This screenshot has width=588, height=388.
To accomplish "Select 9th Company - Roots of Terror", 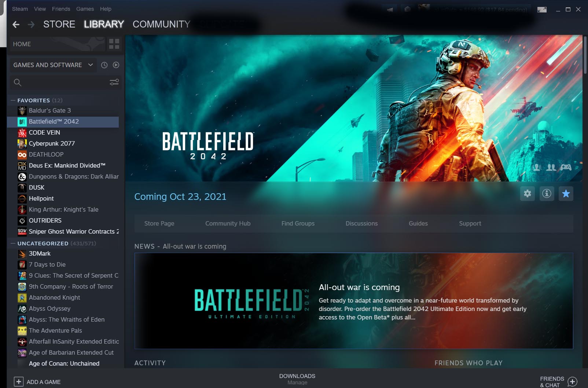I will pos(63,286).
